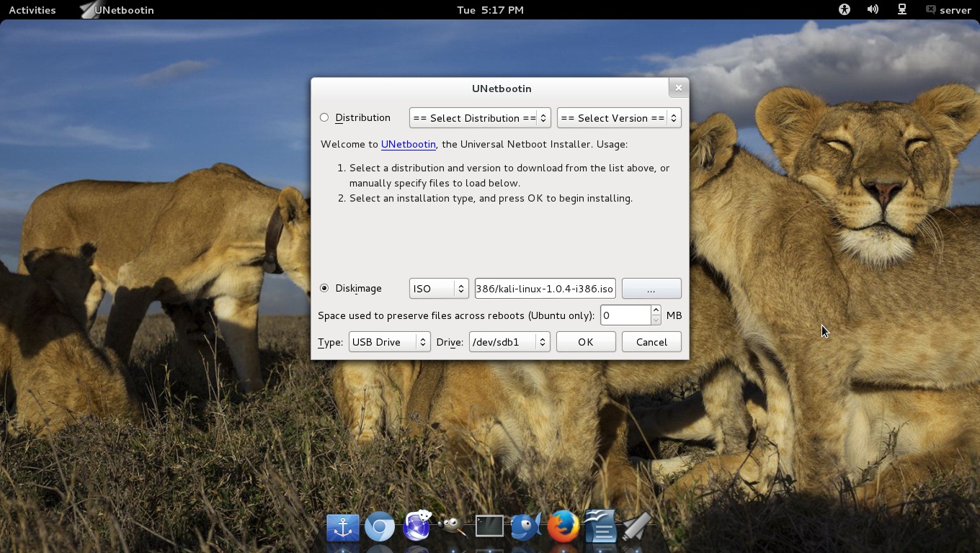Launch Firefox from the dock
This screenshot has width=980, height=553.
563,527
